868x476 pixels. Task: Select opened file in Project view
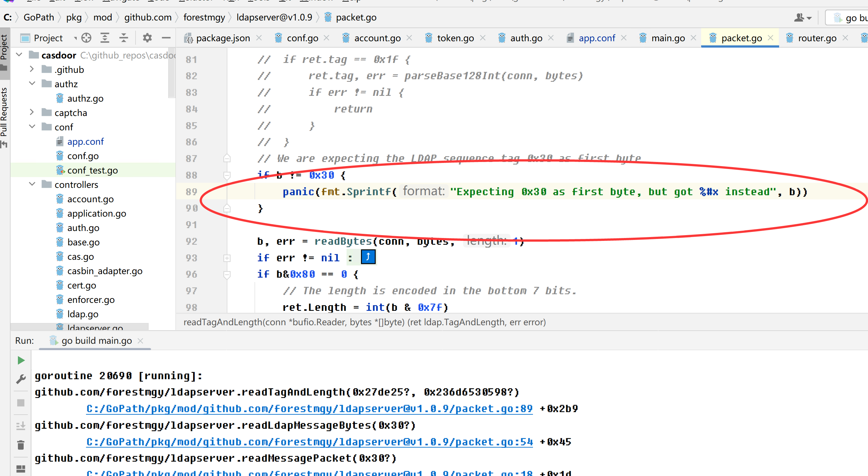(86, 38)
